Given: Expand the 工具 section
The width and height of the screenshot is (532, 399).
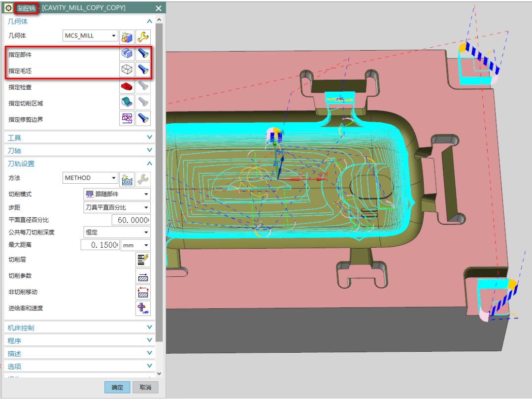Looking at the screenshot, I should (79, 138).
